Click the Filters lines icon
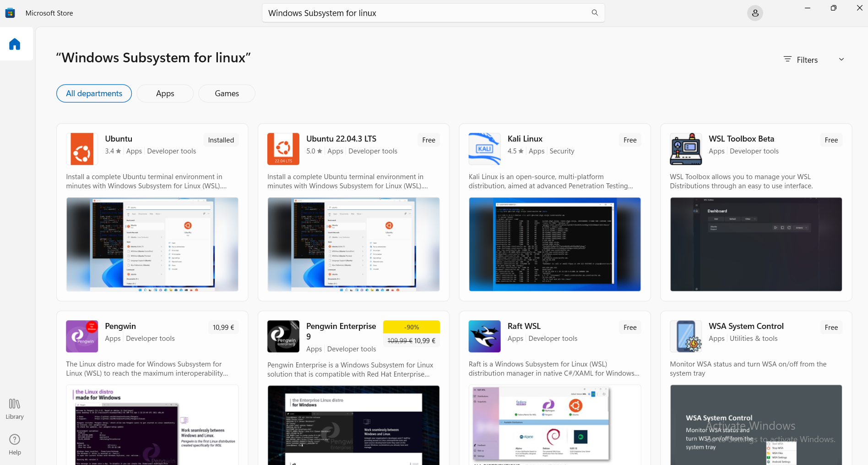Screen dimensions: 868x465 click(787, 59)
